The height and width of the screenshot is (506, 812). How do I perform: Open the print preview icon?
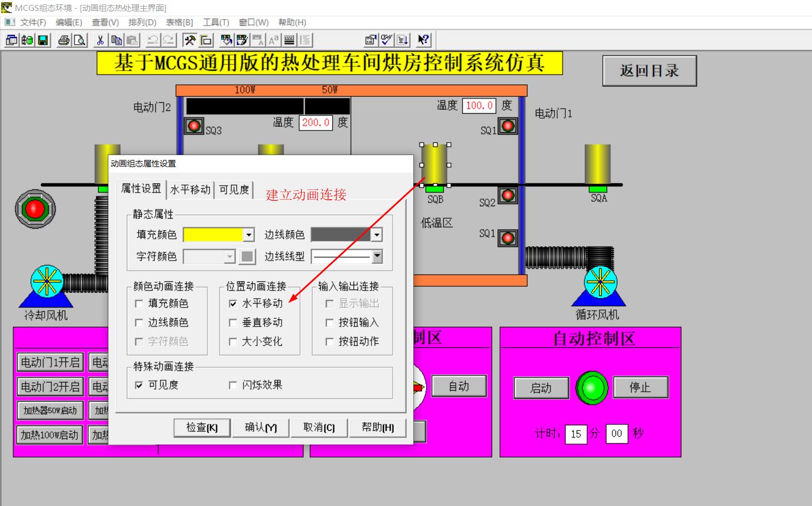81,40
